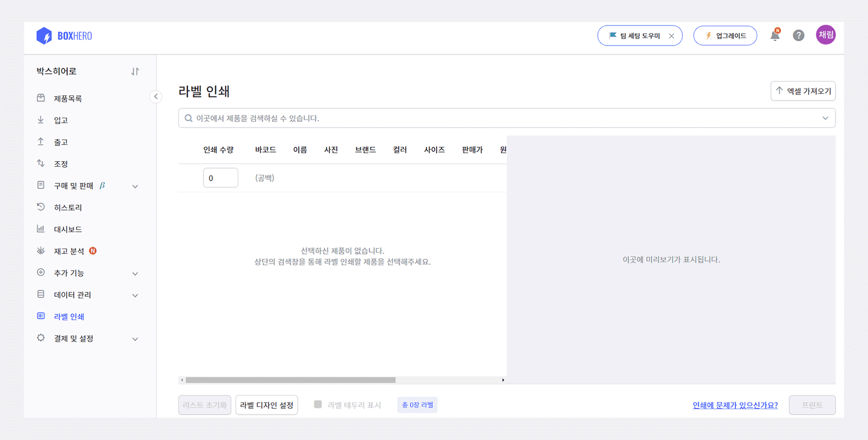Click the print quantity input field
The width and height of the screenshot is (868, 440).
coord(220,178)
